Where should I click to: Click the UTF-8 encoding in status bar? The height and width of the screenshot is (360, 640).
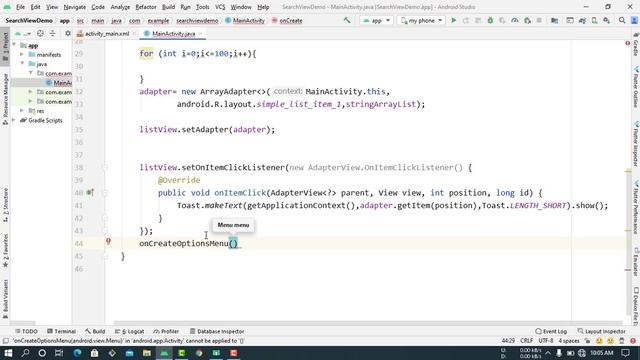pyautogui.click(x=546, y=341)
